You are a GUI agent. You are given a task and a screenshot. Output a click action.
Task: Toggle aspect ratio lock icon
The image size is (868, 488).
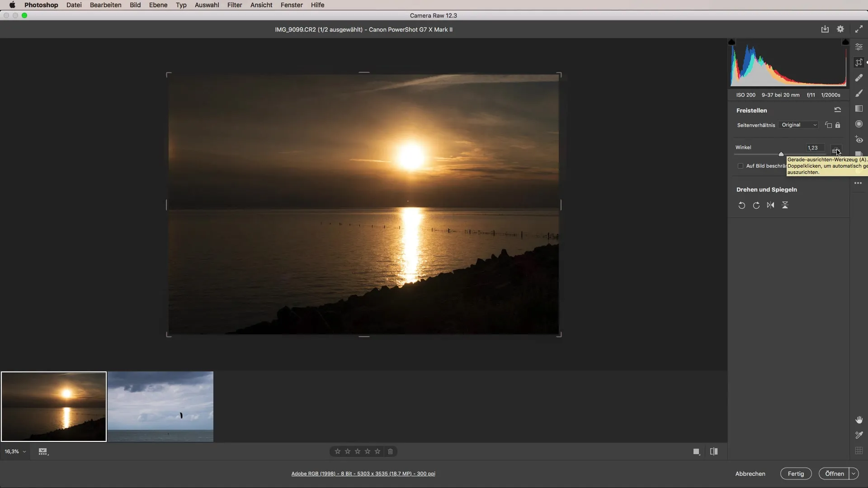pos(838,125)
